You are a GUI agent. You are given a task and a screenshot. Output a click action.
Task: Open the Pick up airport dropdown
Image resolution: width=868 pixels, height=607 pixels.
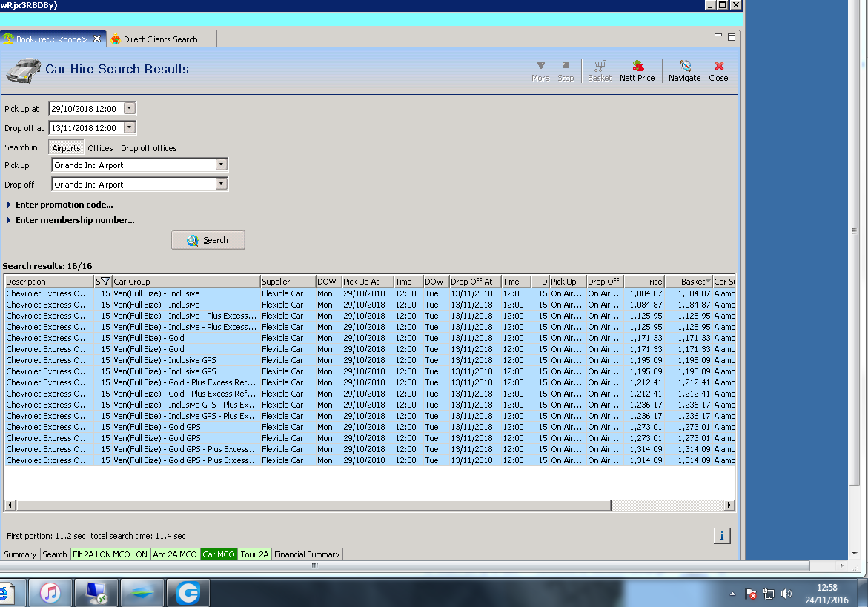(x=222, y=165)
